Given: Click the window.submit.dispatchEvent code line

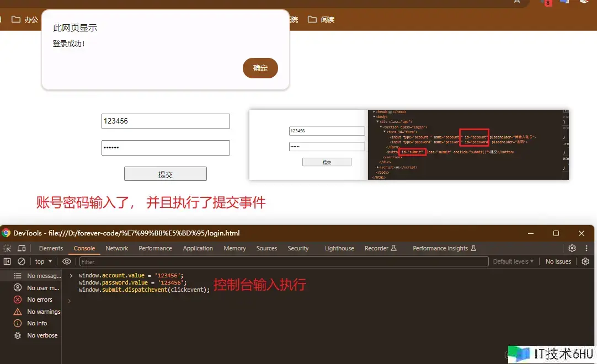Looking at the screenshot, I should [x=145, y=290].
